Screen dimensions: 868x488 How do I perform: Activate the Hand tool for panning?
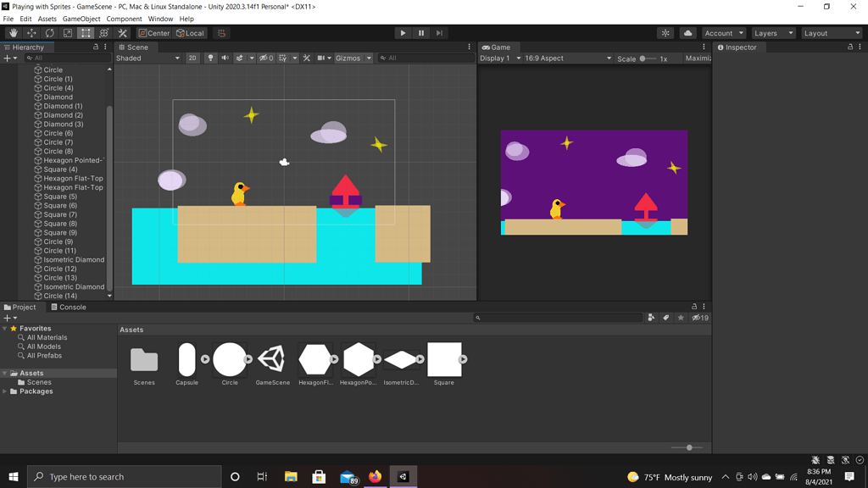(14, 33)
